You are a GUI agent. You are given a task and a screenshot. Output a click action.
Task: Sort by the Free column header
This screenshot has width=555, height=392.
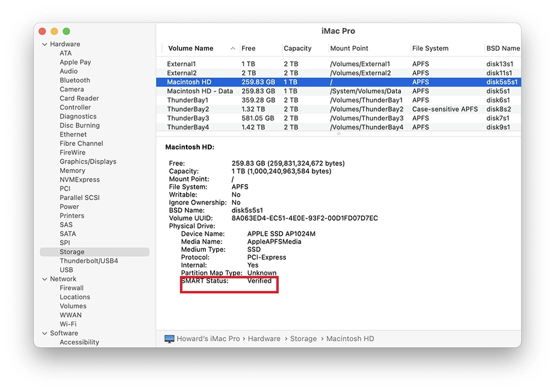pos(248,49)
